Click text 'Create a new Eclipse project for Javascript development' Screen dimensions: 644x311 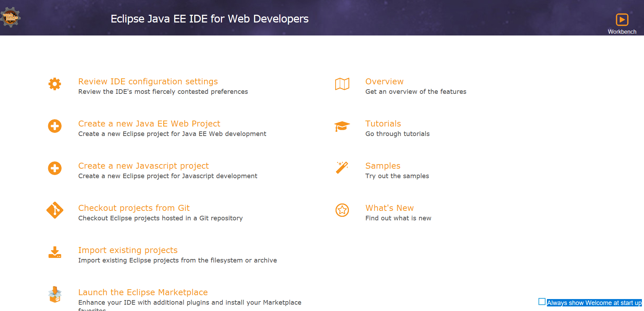(168, 176)
